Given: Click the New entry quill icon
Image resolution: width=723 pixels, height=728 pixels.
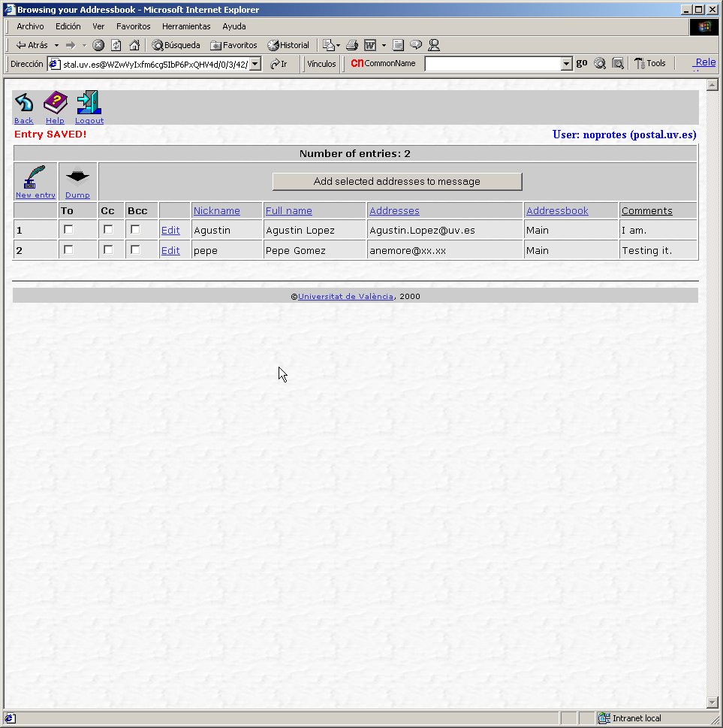Looking at the screenshot, I should (35, 177).
